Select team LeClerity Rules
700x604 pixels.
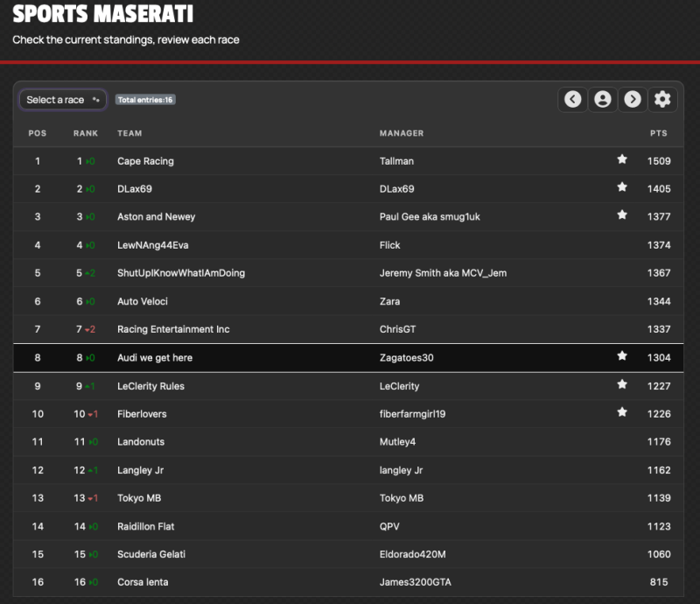(150, 386)
